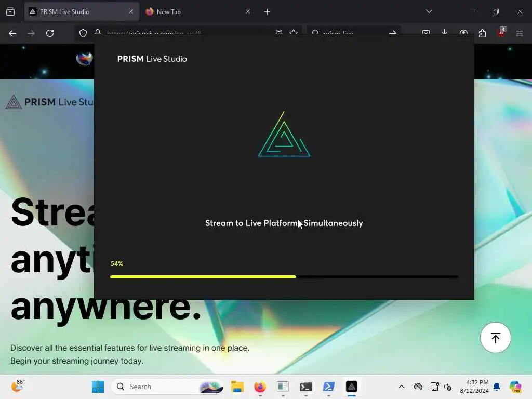Select the PRISM Live Studio taskbar icon

tap(352, 387)
